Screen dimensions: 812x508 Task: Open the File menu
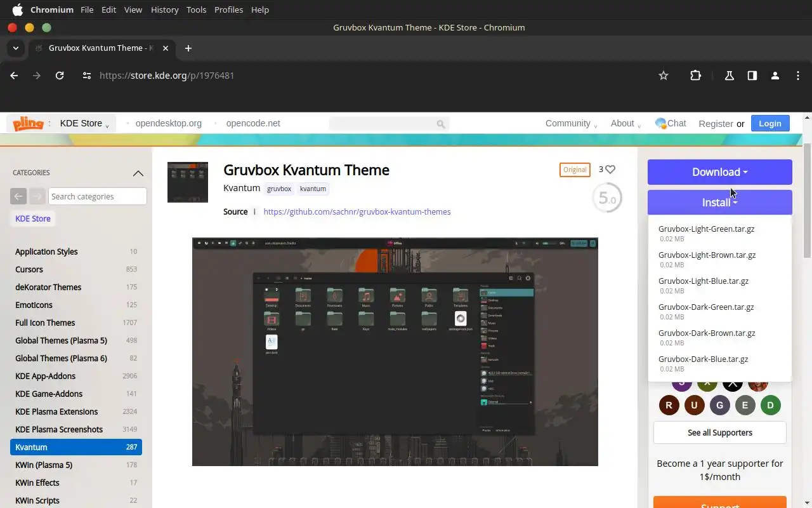pos(87,10)
